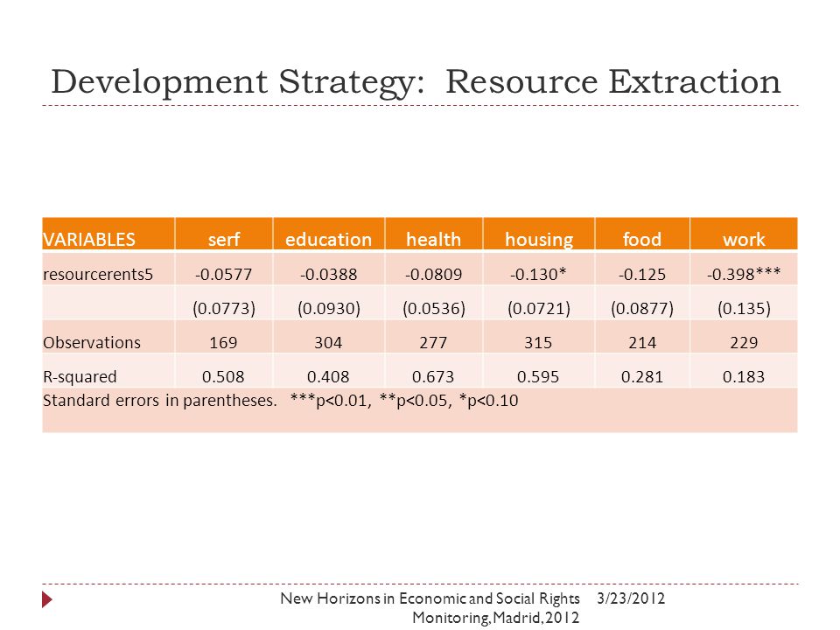
Task: Click the observations value 169
Action: (223, 342)
